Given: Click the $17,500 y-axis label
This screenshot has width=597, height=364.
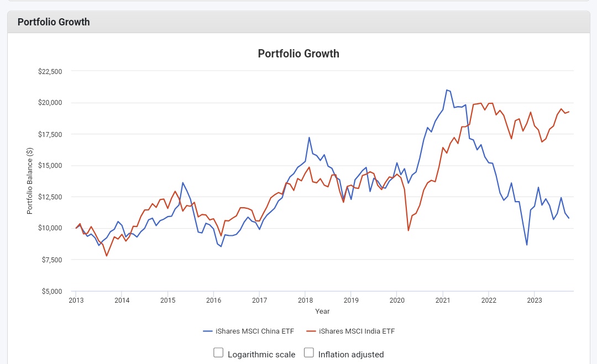Looking at the screenshot, I should pos(50,134).
